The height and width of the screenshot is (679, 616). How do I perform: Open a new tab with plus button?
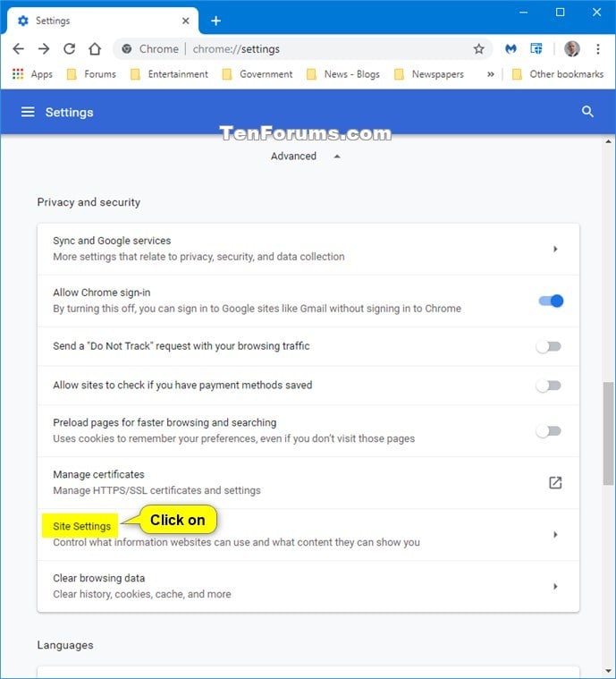click(215, 21)
